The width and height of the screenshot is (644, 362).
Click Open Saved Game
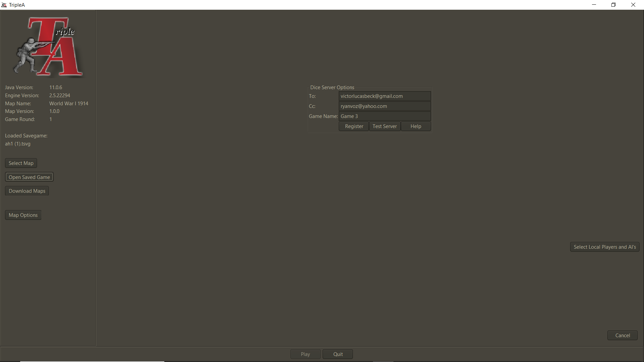29,177
